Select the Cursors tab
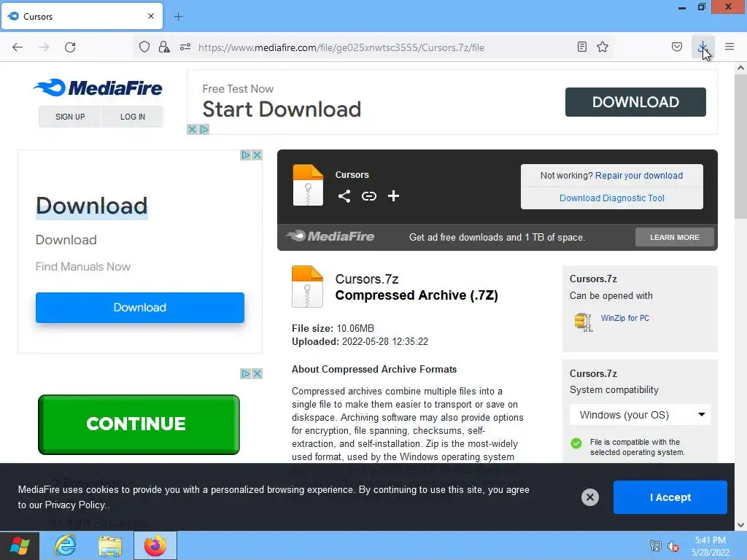This screenshot has height=560, width=747. tap(82, 16)
